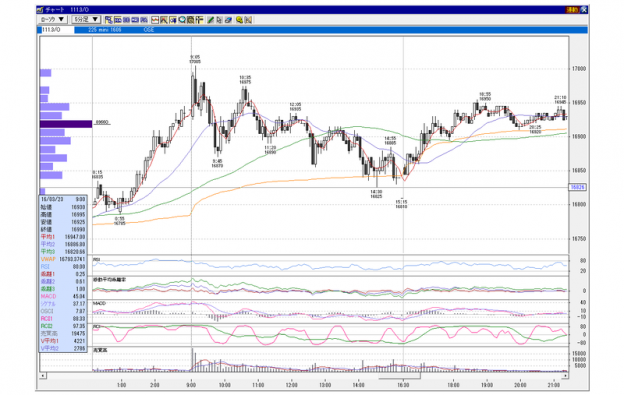
Task: Open the candlestick chart type dropdown
Action: (53, 19)
